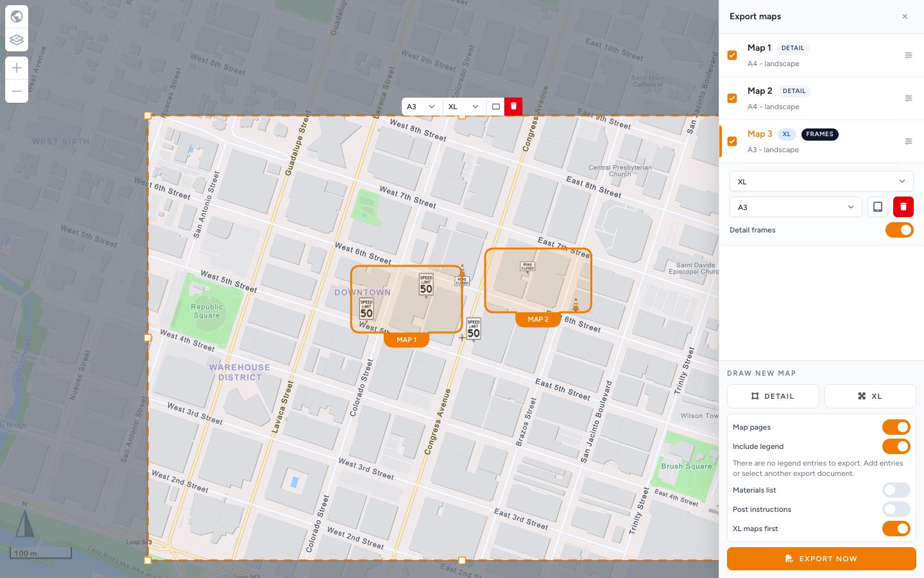The height and width of the screenshot is (578, 924).
Task: Open floating toolbar A3 size dropdown
Action: click(421, 107)
